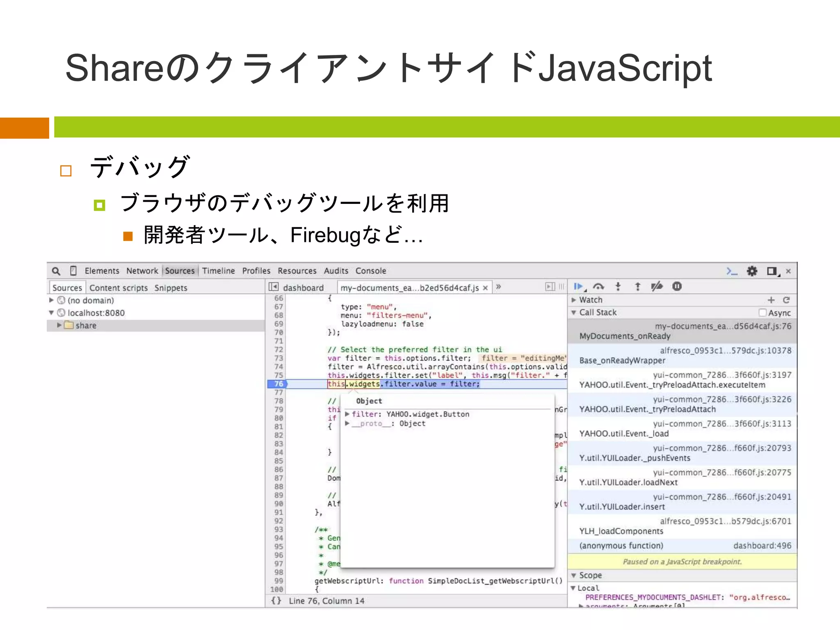The image size is (840, 630).
Task: Select the Sources panel tab
Action: coord(180,271)
